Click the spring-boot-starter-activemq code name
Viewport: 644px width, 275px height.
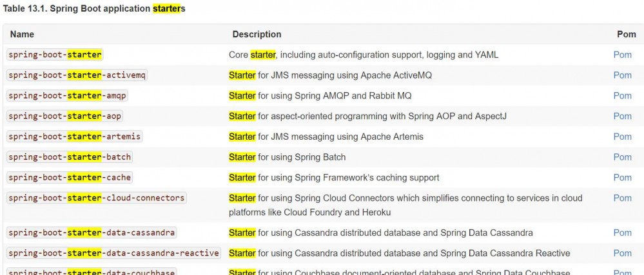click(77, 75)
